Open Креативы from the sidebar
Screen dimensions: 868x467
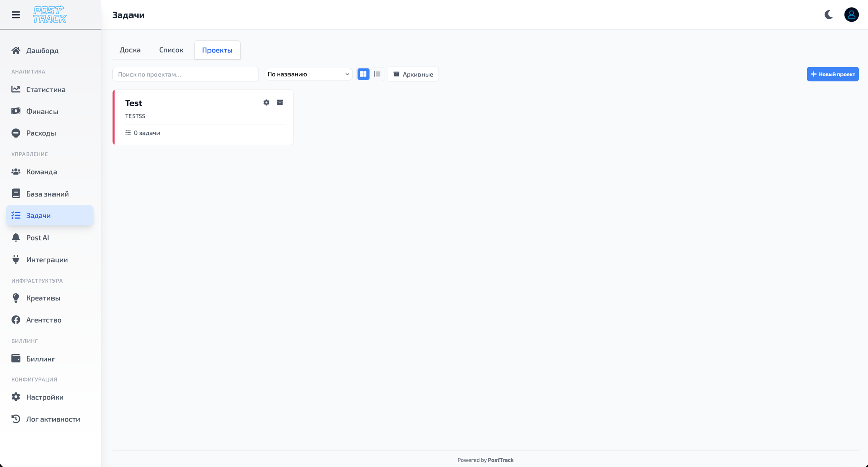point(43,298)
